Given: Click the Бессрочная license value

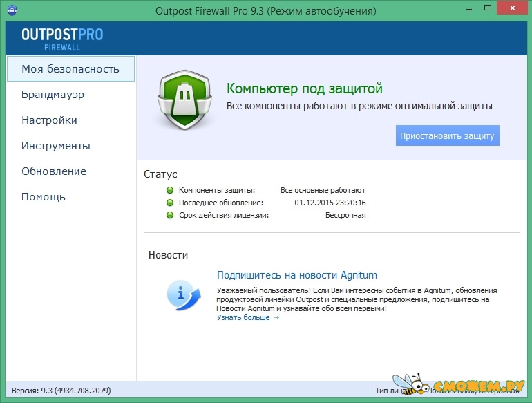Looking at the screenshot, I should pos(345,215).
